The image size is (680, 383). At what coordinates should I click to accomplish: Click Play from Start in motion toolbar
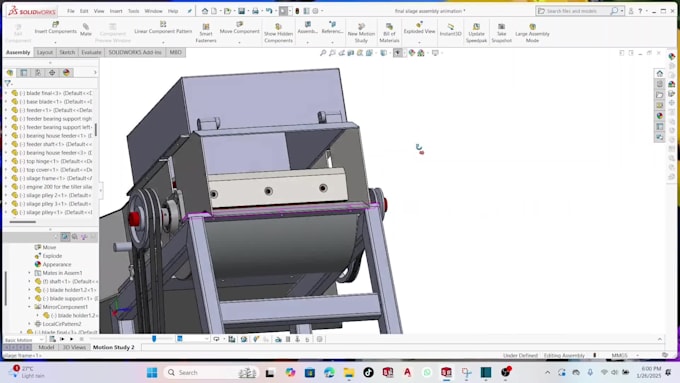click(x=62, y=339)
